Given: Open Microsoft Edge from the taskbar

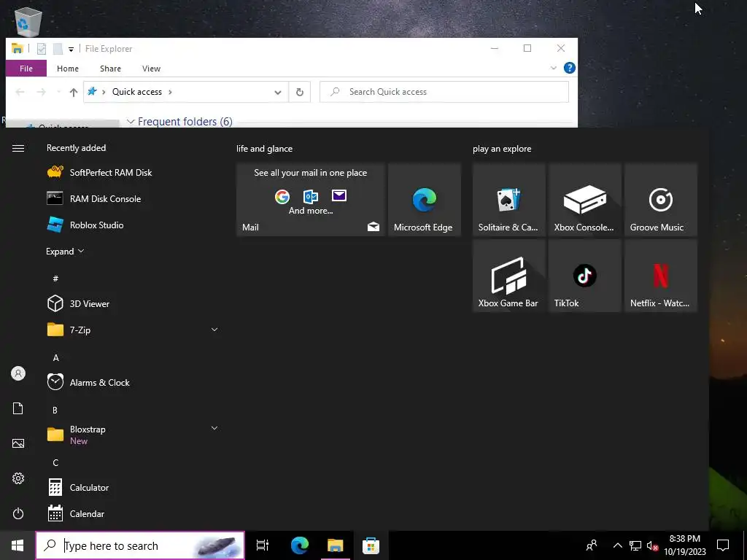Looking at the screenshot, I should tap(300, 545).
